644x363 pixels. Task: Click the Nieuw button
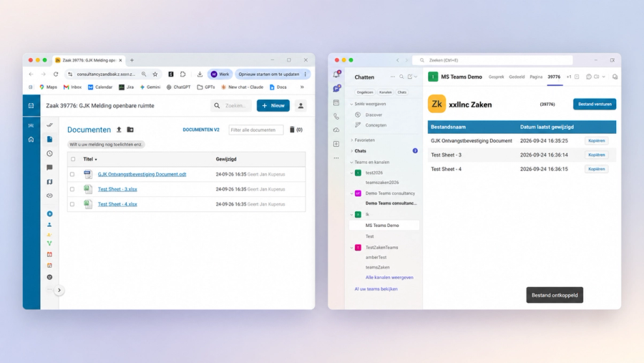pyautogui.click(x=273, y=106)
